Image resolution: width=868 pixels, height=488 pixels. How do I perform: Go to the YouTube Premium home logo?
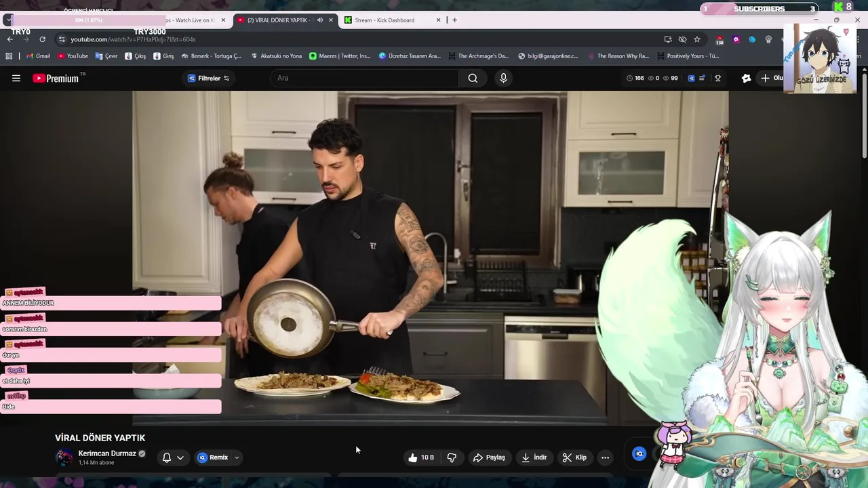point(56,79)
